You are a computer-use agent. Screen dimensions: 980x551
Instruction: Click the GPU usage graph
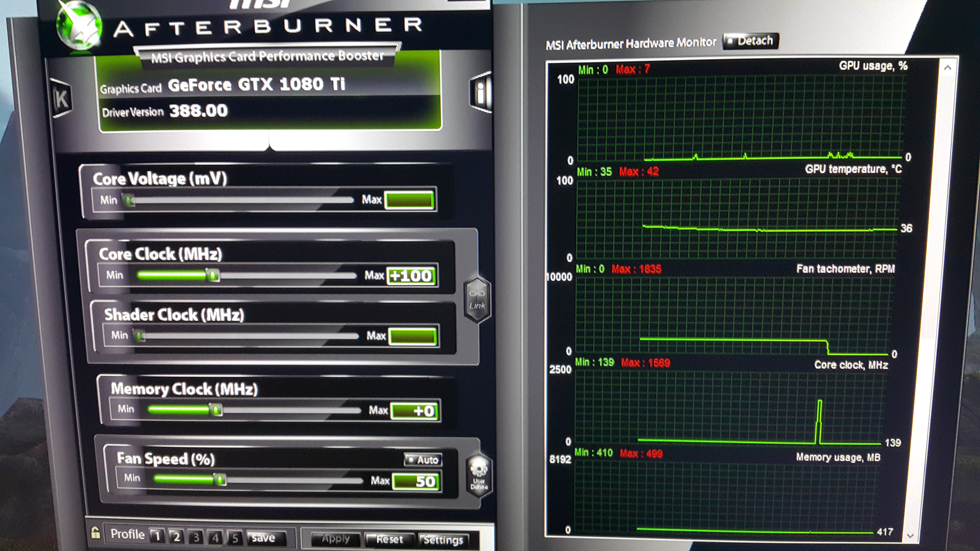point(740,119)
